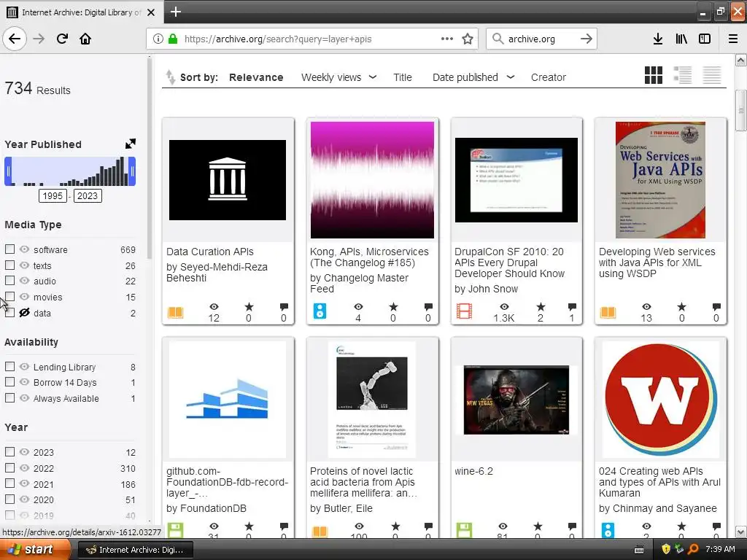Check the Lending Library availability filter
The image size is (747, 560).
click(x=9, y=366)
